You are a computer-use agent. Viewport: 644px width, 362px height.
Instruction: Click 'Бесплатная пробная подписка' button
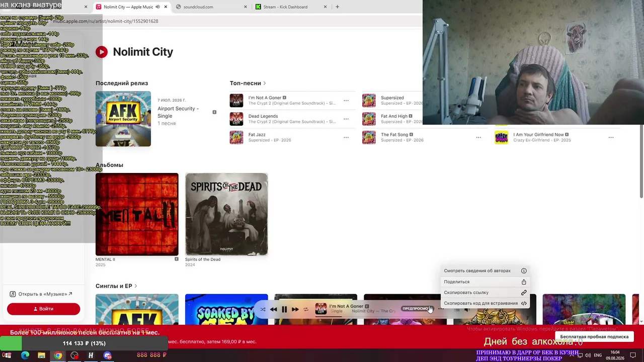click(x=594, y=336)
